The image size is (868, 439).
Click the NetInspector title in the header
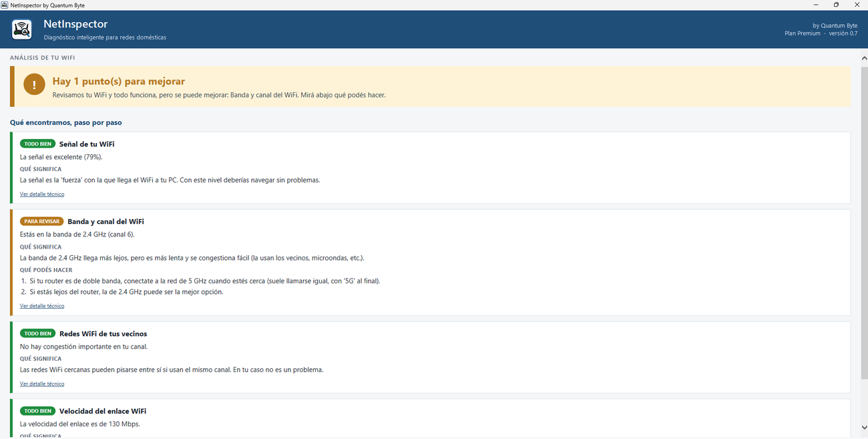coord(75,24)
